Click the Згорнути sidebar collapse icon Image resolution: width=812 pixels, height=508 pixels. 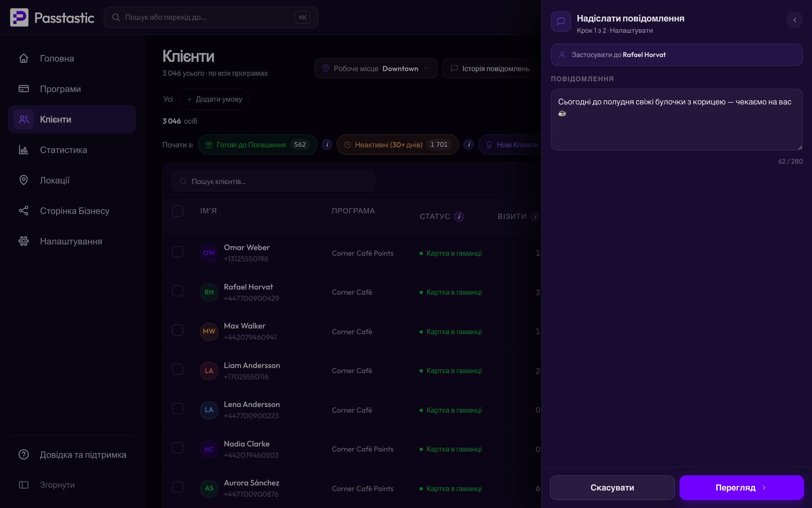24,485
